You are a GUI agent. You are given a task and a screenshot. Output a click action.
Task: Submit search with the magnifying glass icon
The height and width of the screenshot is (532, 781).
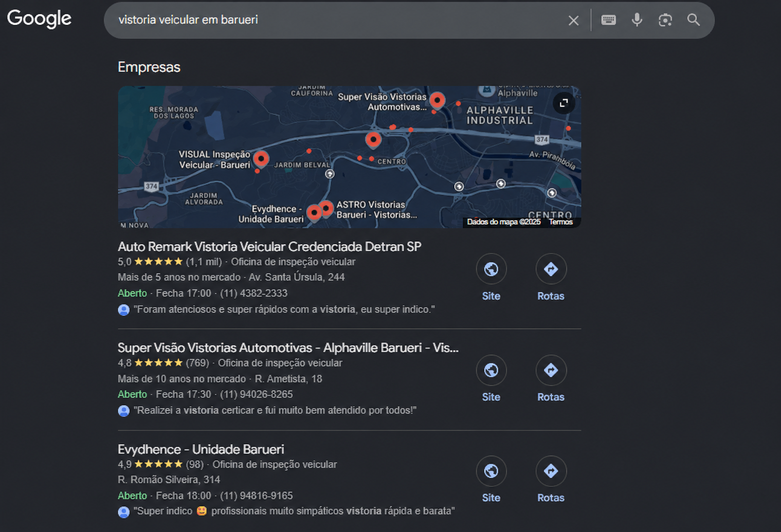point(694,20)
